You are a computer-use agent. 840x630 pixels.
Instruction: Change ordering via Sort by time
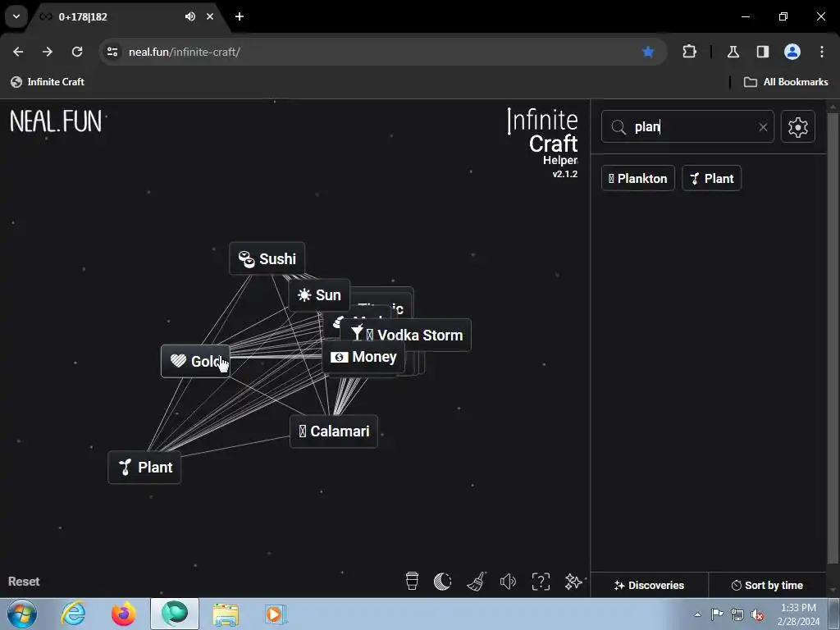click(x=767, y=585)
